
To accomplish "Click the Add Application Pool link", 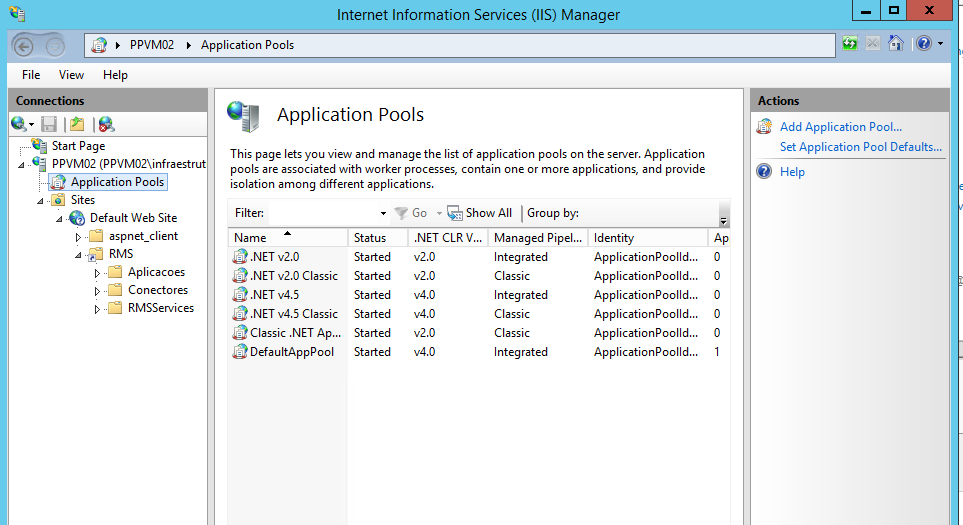I will coord(840,127).
